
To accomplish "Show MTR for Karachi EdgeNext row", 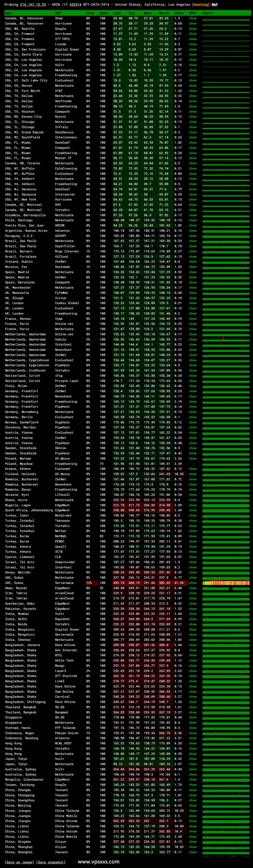I will coord(193,609).
